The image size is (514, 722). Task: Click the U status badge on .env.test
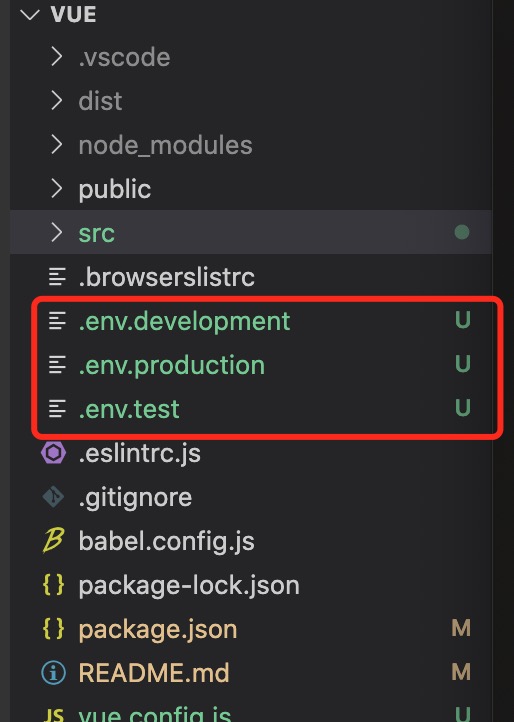462,408
